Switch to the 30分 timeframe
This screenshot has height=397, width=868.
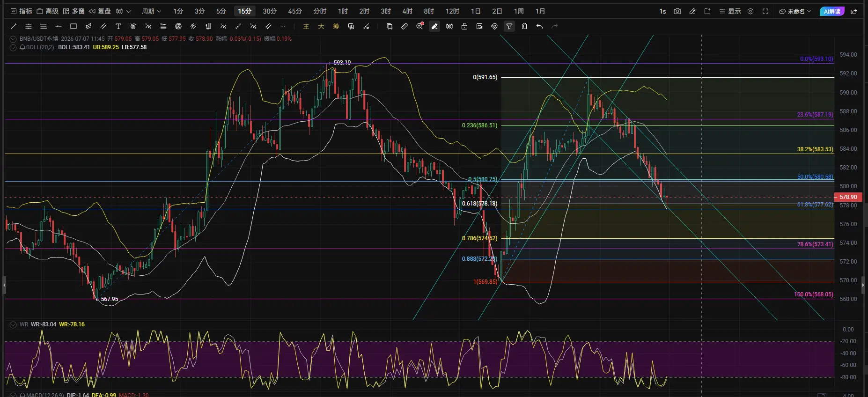pos(270,11)
